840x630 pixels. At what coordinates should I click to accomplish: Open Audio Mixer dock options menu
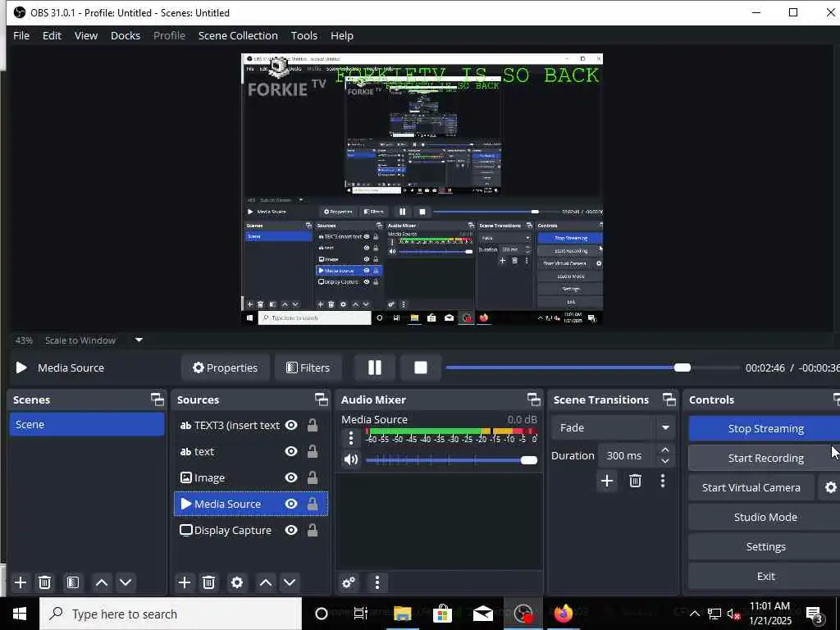[x=377, y=582]
